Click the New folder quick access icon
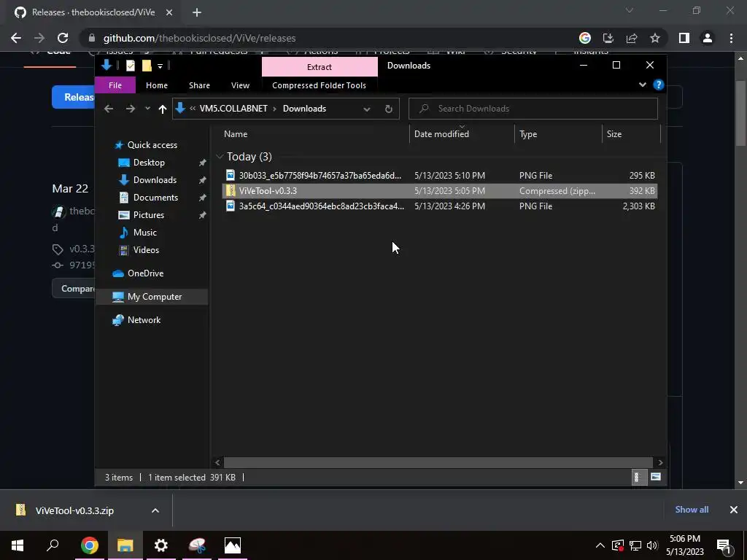 pos(146,66)
